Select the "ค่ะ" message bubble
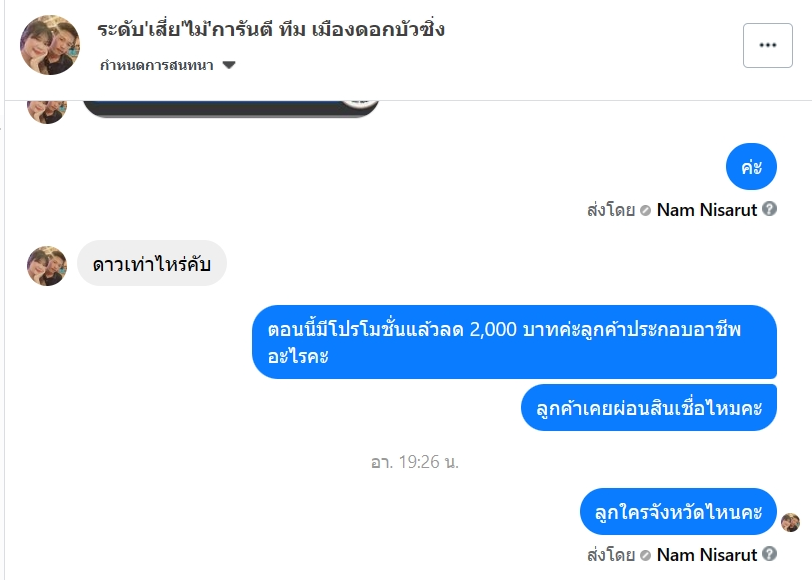This screenshot has height=580, width=812. tap(751, 167)
